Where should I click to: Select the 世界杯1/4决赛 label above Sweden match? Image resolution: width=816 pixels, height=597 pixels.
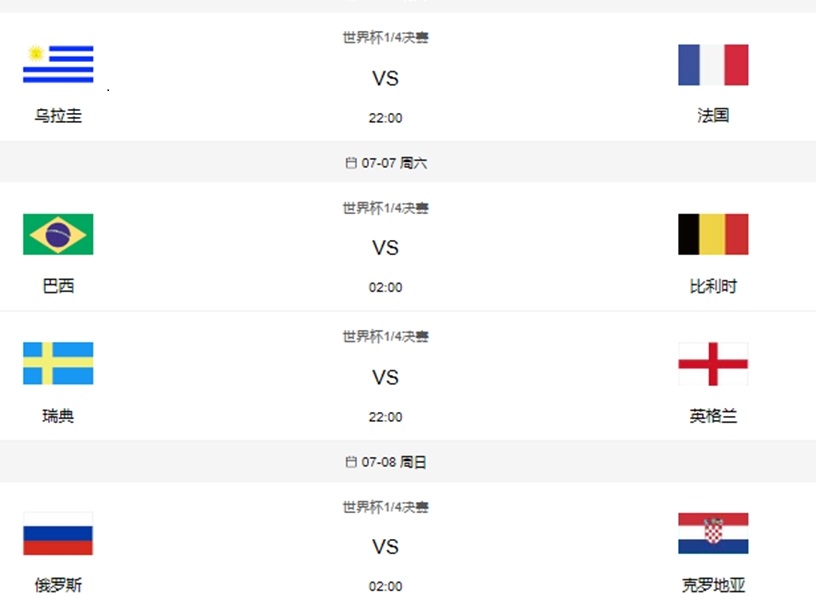click(386, 337)
